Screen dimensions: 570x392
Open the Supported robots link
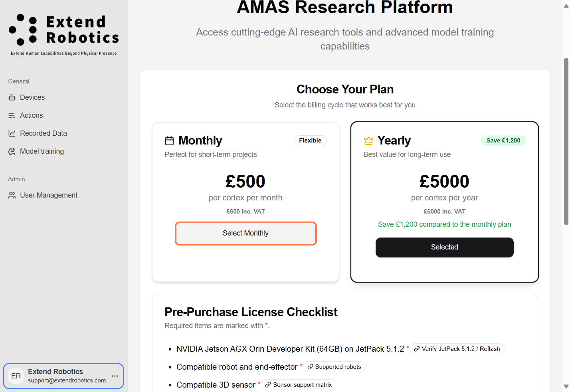[x=334, y=367]
